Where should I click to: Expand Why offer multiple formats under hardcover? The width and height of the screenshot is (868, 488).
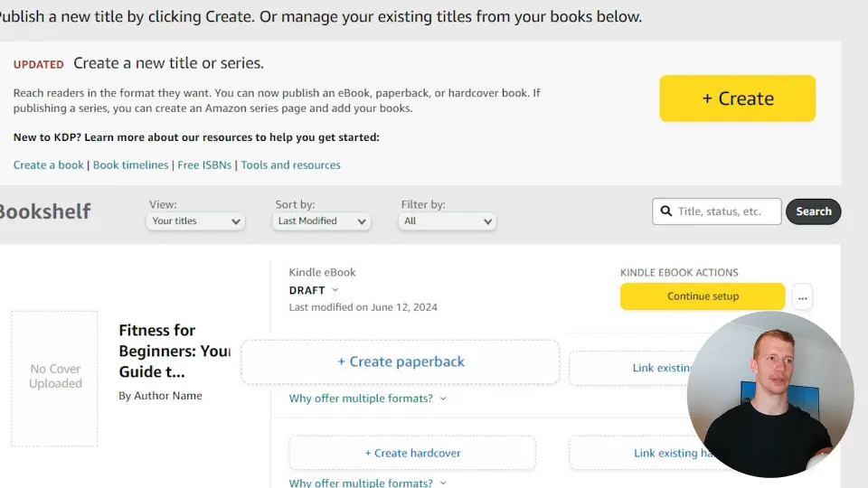368,483
